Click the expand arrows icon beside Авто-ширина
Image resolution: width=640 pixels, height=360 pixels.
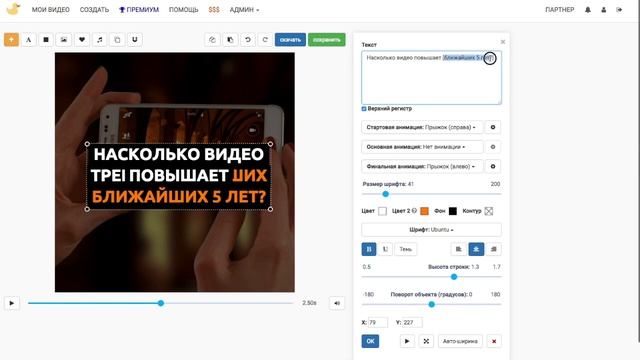click(x=426, y=341)
